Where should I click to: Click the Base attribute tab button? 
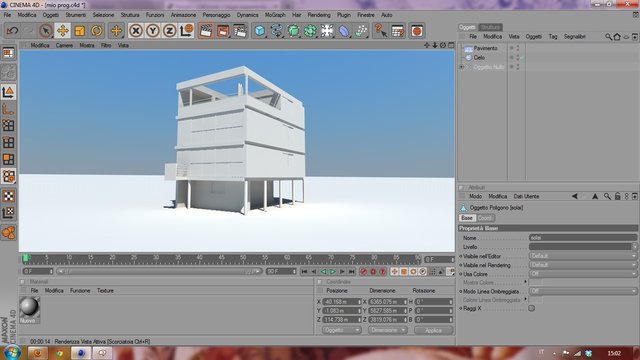click(467, 218)
